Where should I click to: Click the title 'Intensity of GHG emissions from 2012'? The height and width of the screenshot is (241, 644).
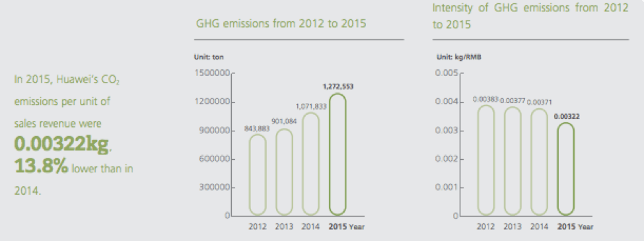click(x=530, y=8)
